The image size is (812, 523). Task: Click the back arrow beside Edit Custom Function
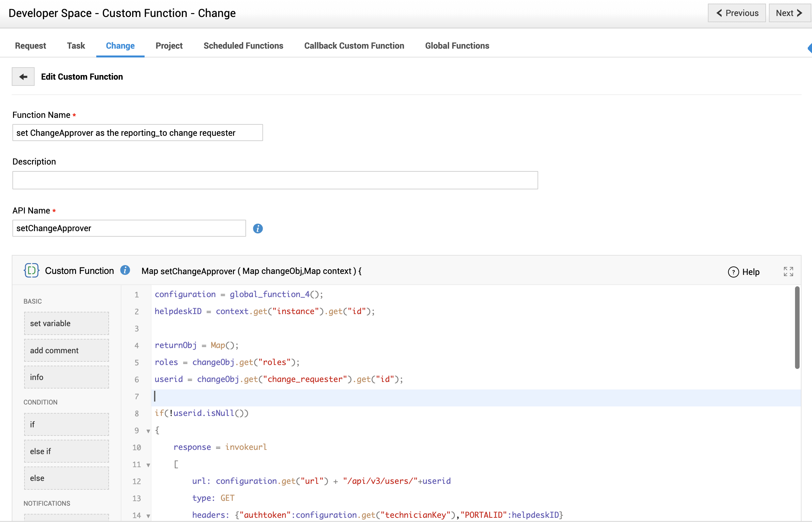coord(23,77)
